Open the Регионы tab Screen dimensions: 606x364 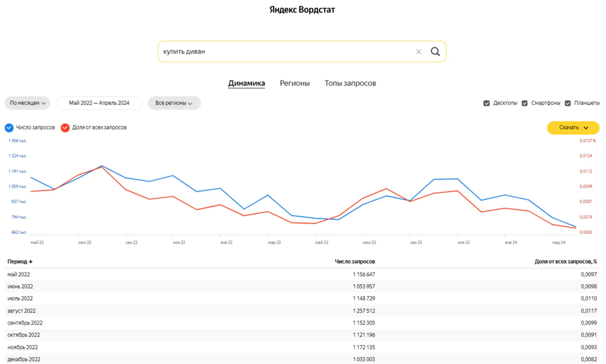pos(295,83)
